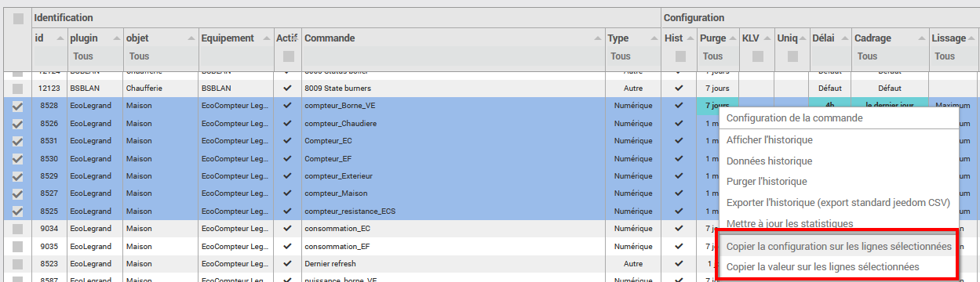Click Actif checkmark of consommation_EC row
Image resolution: width=980 pixels, height=282 pixels.
(x=287, y=229)
